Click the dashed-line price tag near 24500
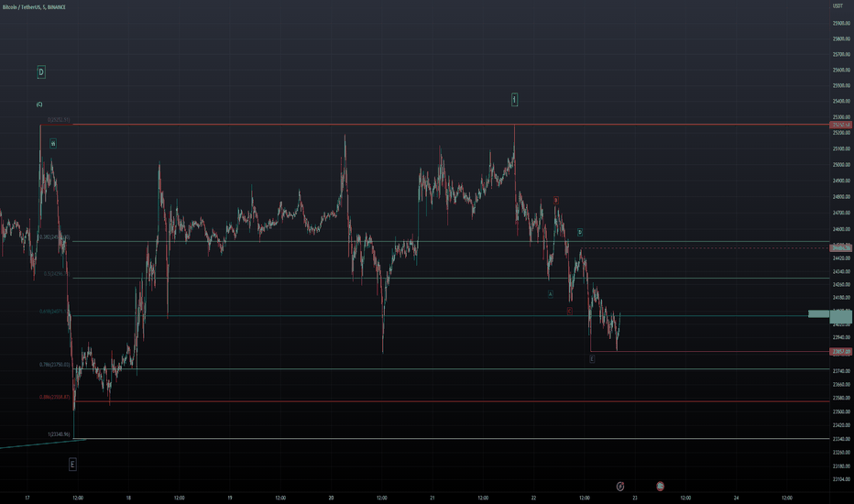This screenshot has height=504, width=854. click(840, 248)
